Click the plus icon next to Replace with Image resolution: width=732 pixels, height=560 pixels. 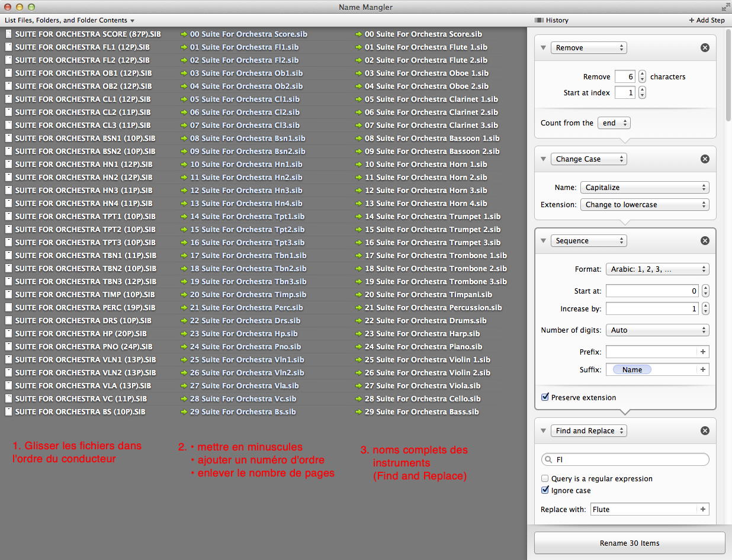tap(703, 510)
